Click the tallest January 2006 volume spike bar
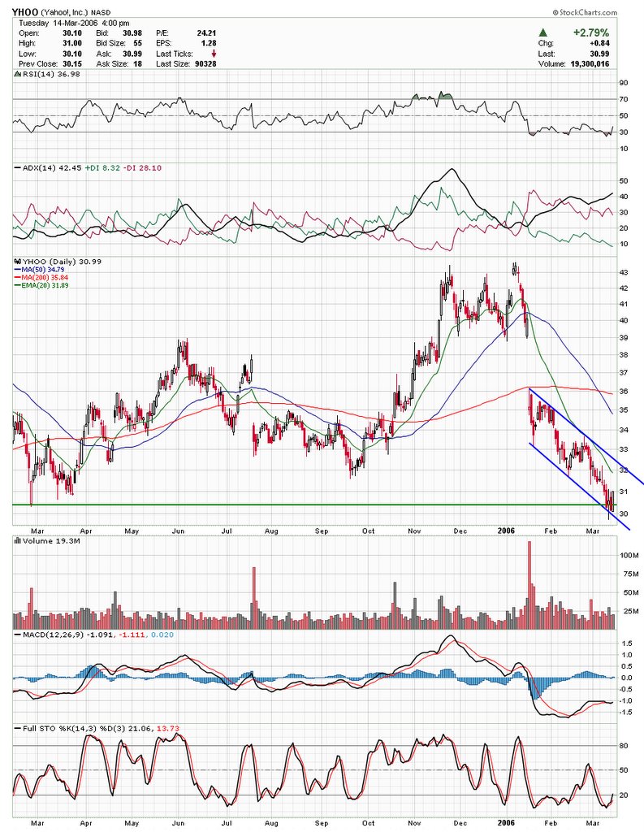Image resolution: width=644 pixels, height=832 pixels. coord(529,585)
